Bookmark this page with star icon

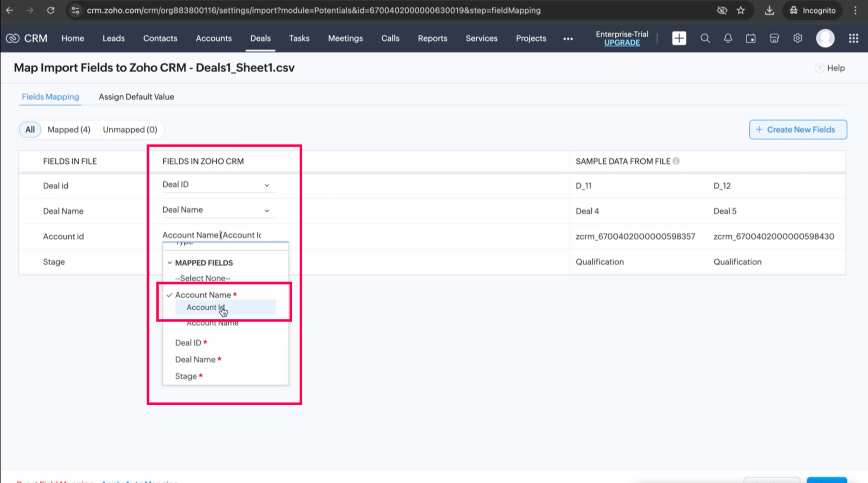click(x=741, y=10)
